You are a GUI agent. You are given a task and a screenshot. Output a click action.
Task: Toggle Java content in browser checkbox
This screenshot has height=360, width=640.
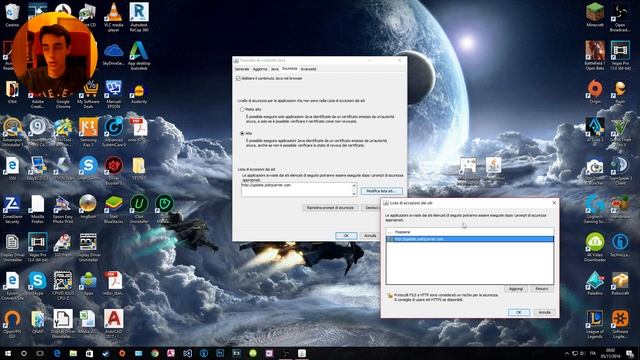coord(238,78)
